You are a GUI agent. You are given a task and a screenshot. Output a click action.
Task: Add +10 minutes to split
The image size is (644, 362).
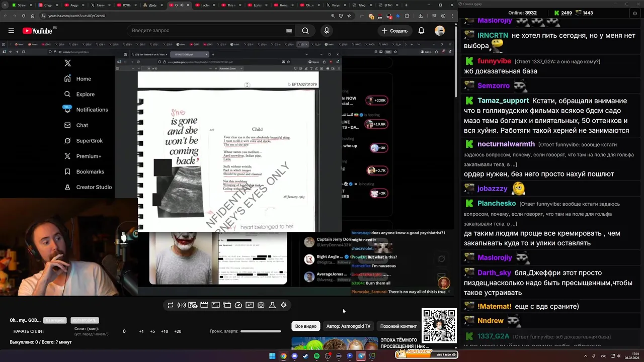coord(165,332)
